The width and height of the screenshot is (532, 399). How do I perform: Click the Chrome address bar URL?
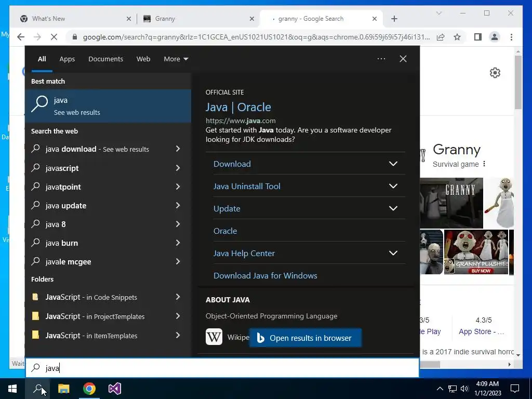tap(256, 37)
